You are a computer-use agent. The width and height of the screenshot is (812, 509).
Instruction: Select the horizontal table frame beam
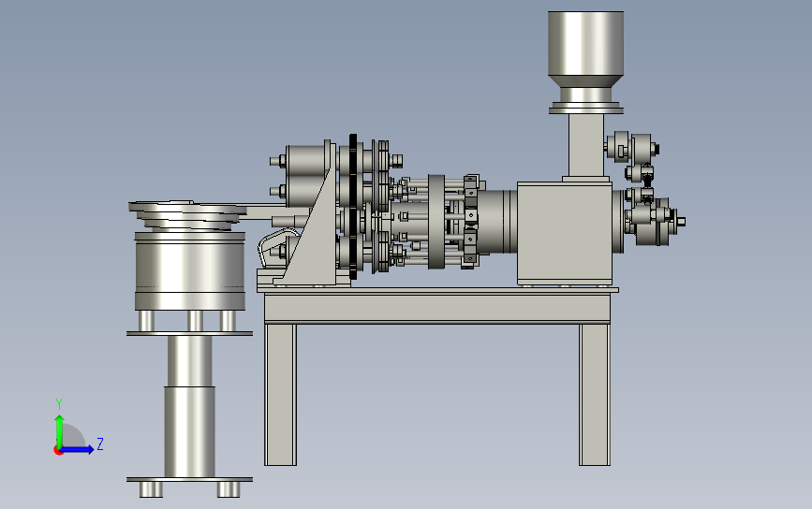(437, 308)
